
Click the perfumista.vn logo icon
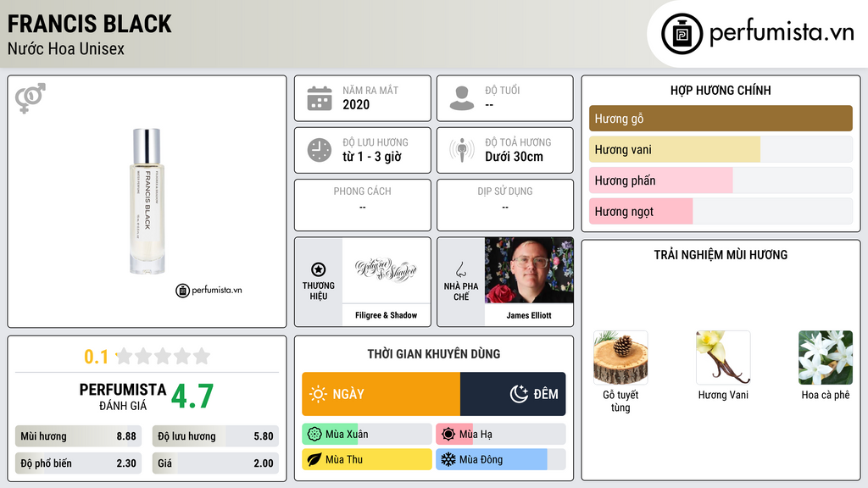(x=682, y=34)
